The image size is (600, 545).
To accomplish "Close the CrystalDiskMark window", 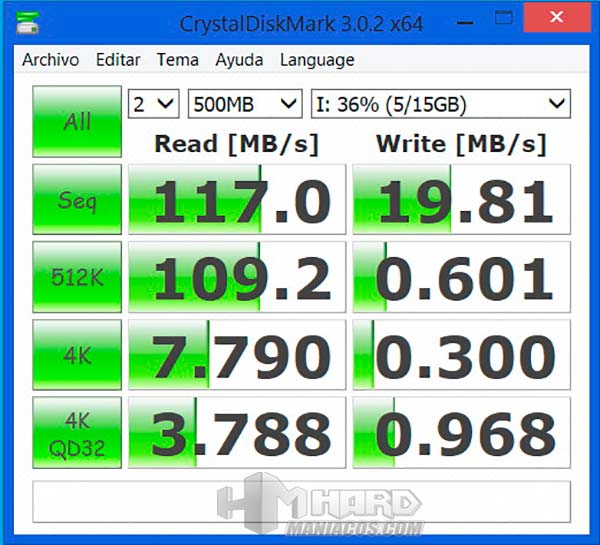I will [557, 17].
